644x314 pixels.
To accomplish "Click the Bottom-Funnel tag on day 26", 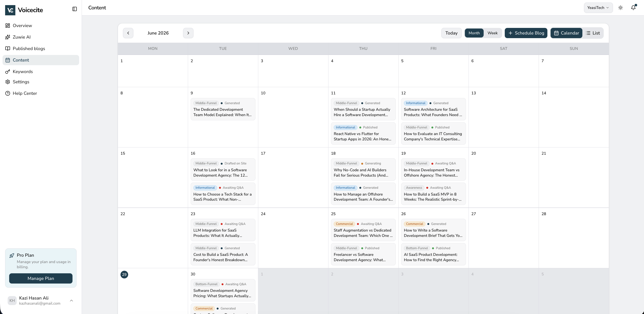I will click(417, 248).
